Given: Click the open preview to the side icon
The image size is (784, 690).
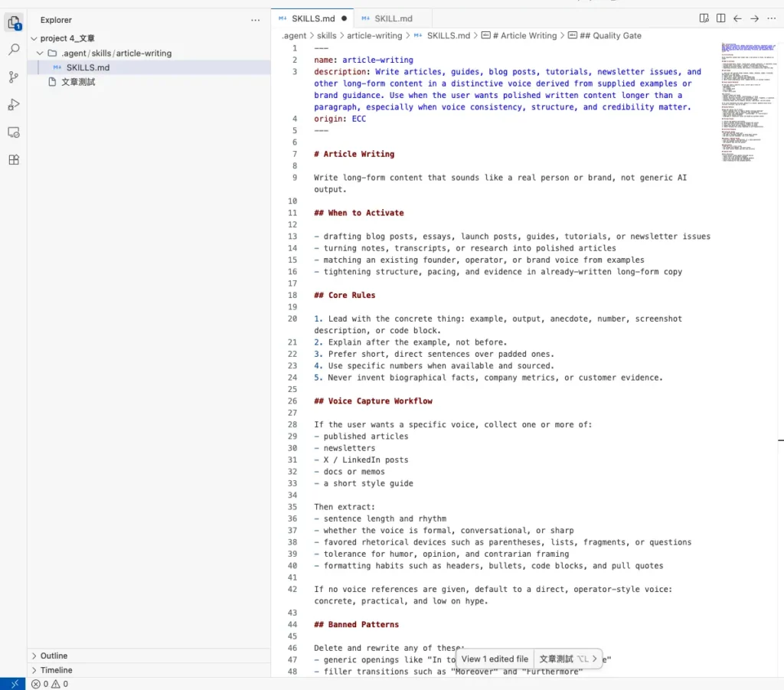Looking at the screenshot, I should pos(704,18).
